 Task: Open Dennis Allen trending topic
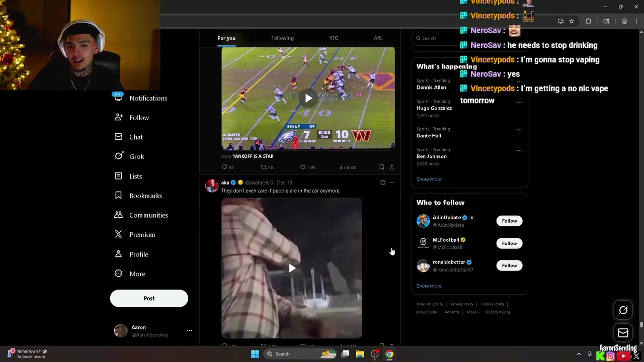tap(431, 87)
